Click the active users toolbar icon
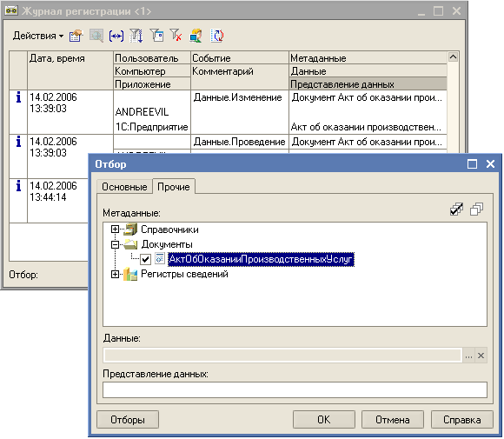Screen dimensions: 504x439 coord(196,36)
